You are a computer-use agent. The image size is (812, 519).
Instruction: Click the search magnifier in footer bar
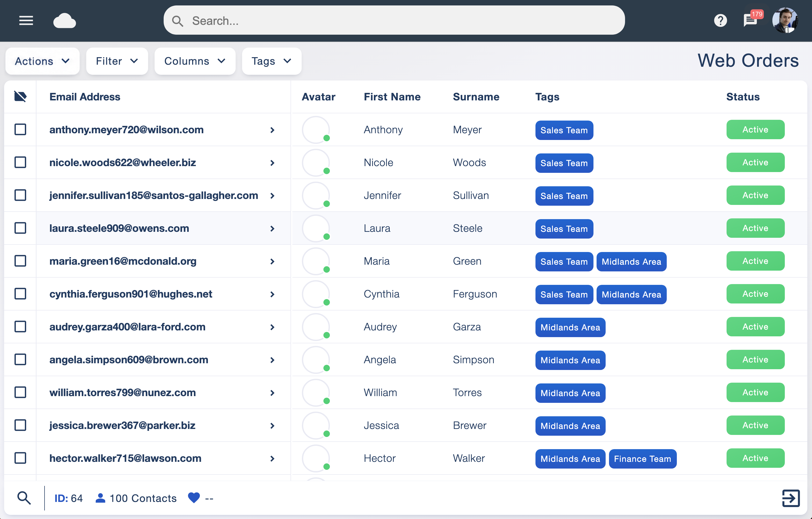[24, 498]
